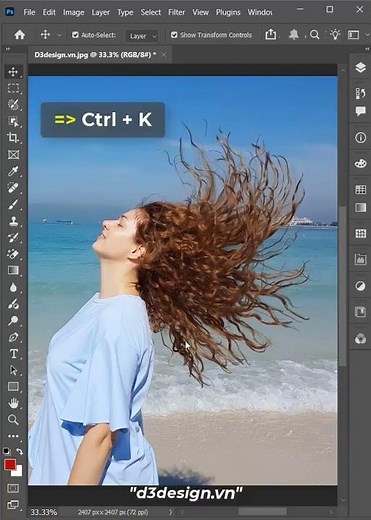The height and width of the screenshot is (520, 371).
Task: Open the Image menu
Action: [73, 12]
